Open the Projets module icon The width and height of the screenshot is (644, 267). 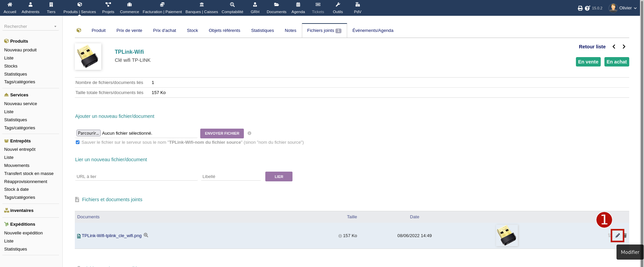(x=108, y=5)
